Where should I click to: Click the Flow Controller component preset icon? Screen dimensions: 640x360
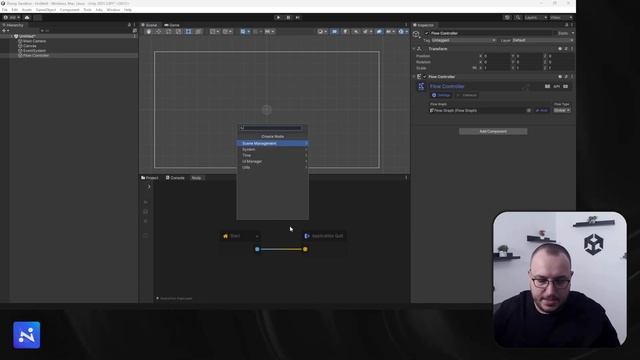566,77
